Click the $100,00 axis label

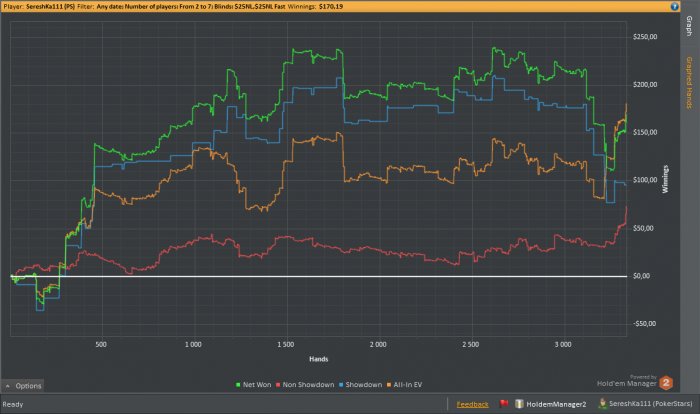tap(645, 180)
